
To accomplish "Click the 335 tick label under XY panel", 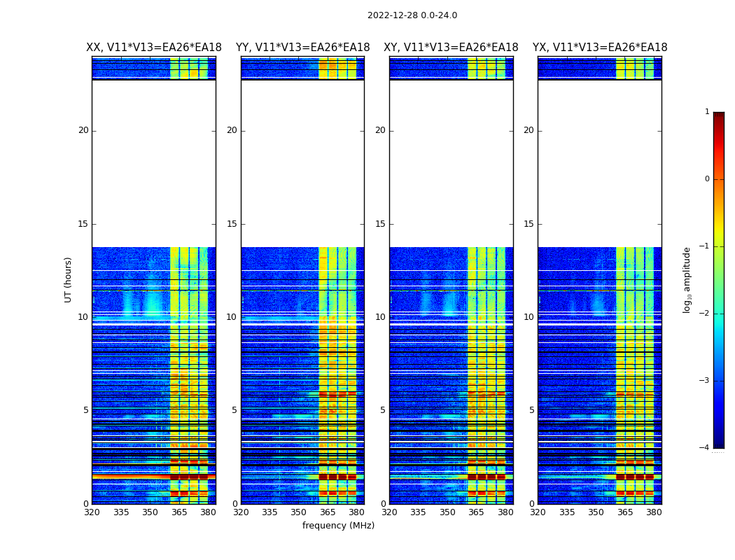I will [x=418, y=512].
